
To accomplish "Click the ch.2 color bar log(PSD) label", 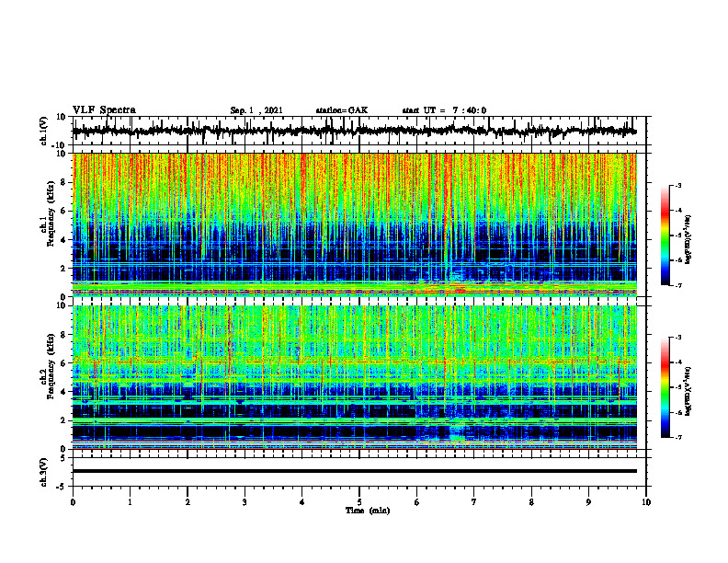I will 688,391.
